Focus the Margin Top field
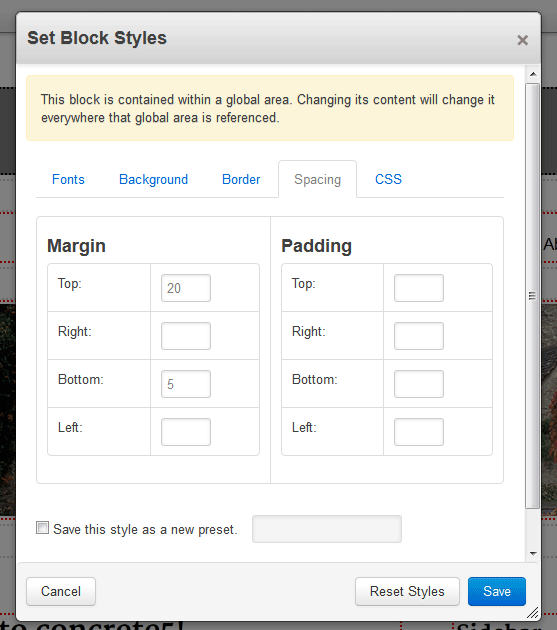 click(186, 288)
